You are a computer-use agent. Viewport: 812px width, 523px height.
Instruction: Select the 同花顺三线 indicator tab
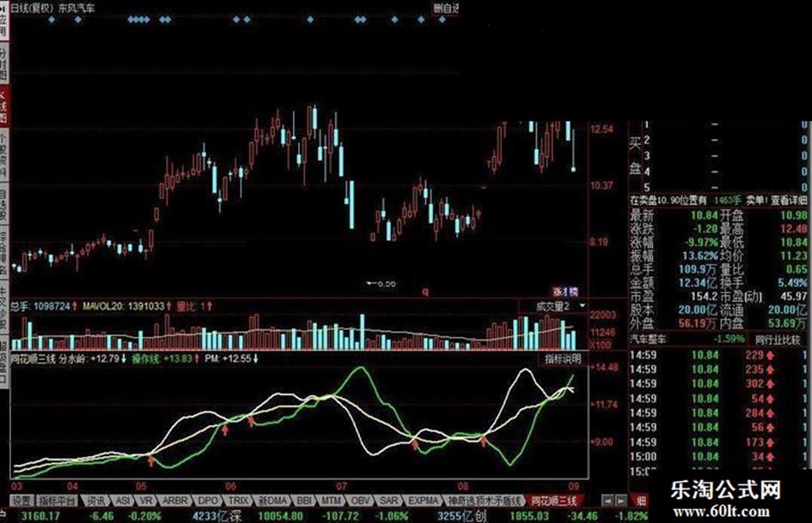point(553,501)
